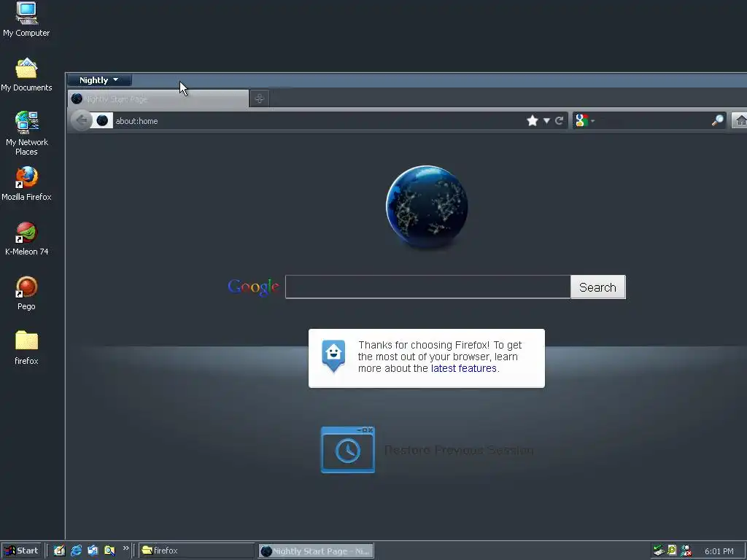Click the 6:01 PM taskbar clock
747x560 pixels.
click(x=719, y=551)
